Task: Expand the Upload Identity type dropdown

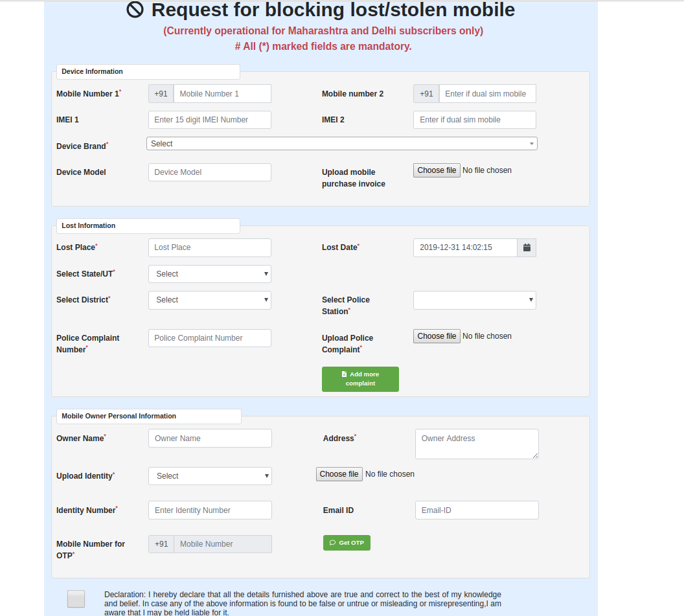Action: click(210, 476)
